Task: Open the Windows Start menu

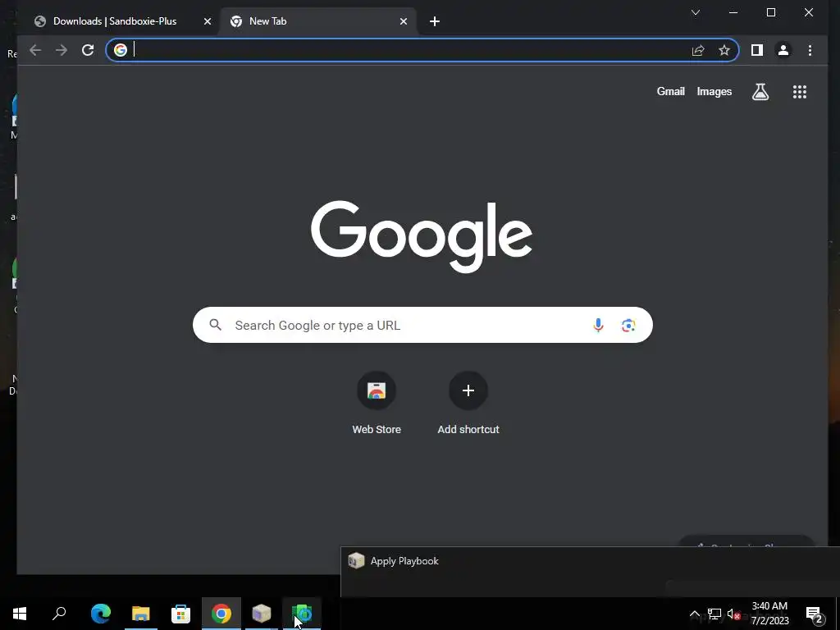Action: pos(20,614)
